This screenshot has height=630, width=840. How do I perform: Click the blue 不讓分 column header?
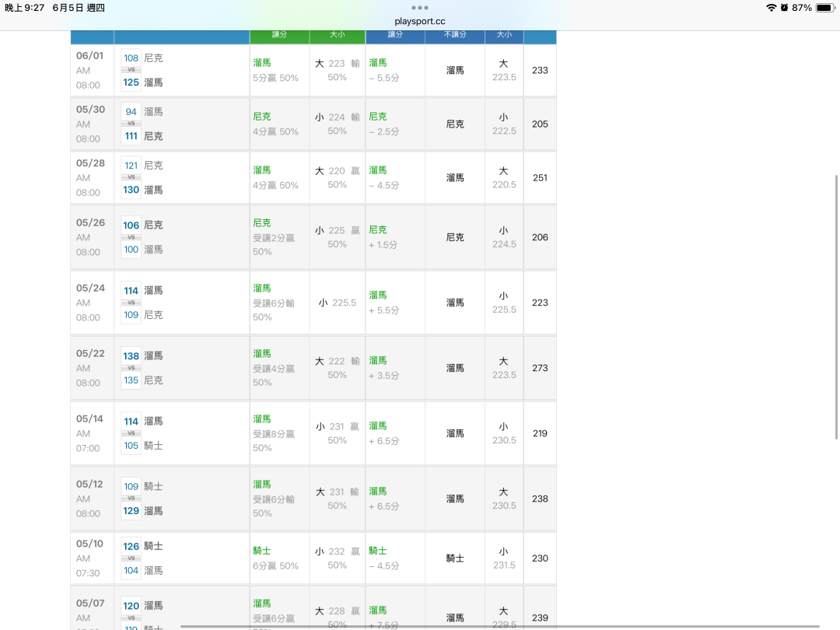click(455, 34)
